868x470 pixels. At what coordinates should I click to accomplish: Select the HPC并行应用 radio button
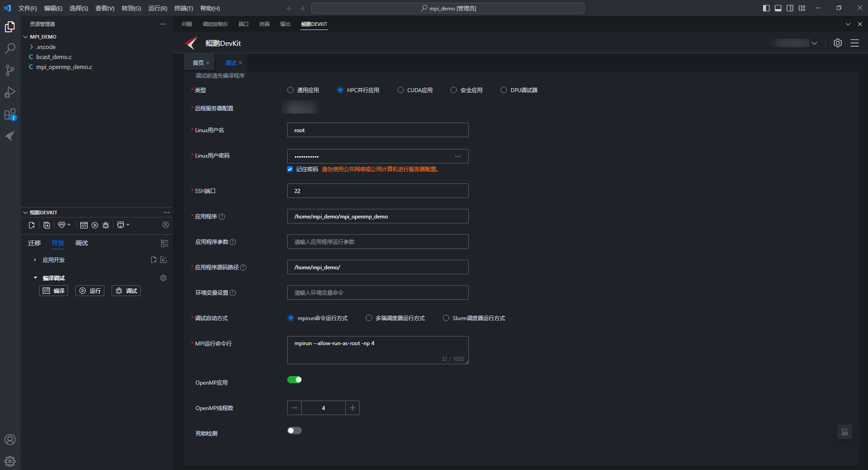point(340,90)
